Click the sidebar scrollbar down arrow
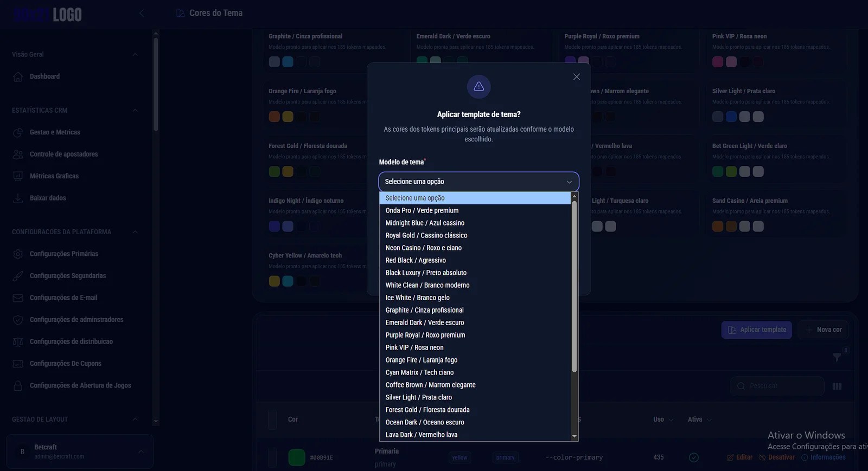This screenshot has width=868, height=471. coord(156,421)
